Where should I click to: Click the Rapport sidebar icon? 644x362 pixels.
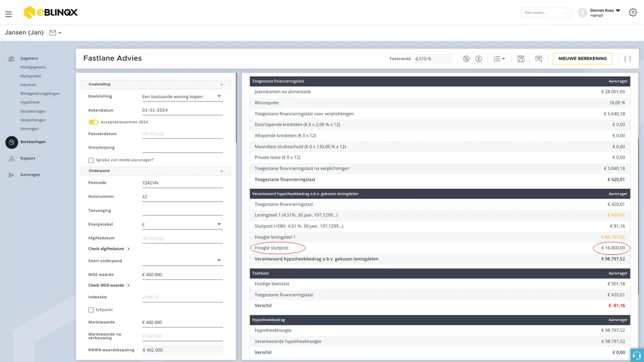pos(11,159)
